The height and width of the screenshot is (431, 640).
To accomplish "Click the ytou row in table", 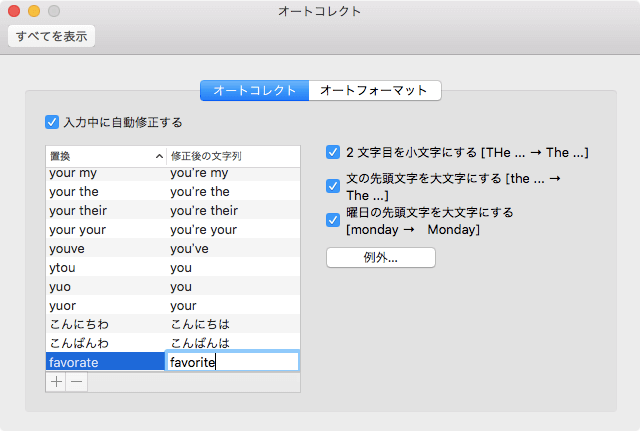I will coord(105,267).
